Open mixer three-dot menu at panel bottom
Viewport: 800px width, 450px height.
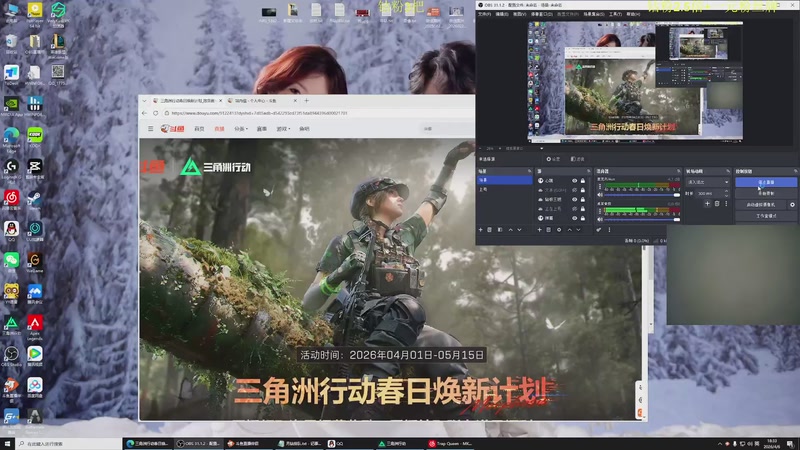[609, 230]
